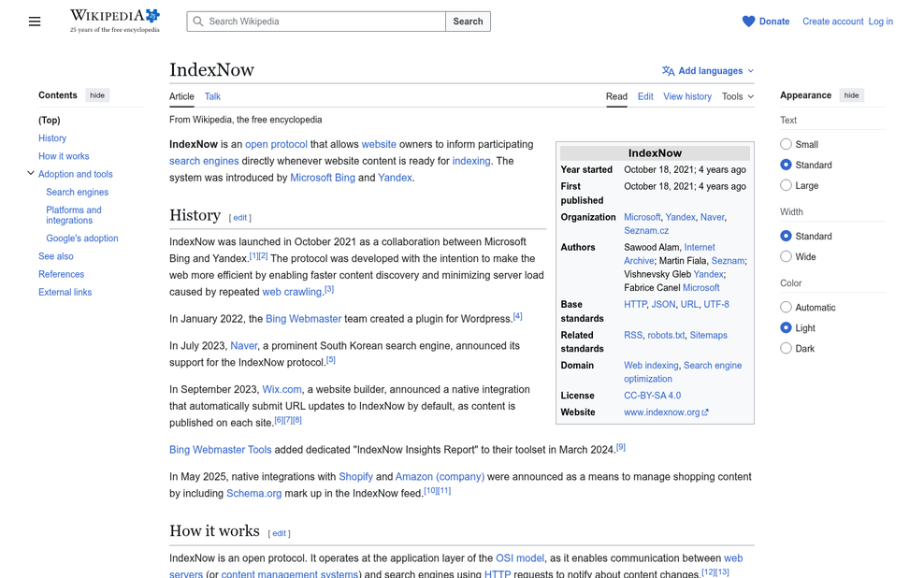Select Standard text size
This screenshot has height=578, width=924.
pyautogui.click(x=786, y=165)
